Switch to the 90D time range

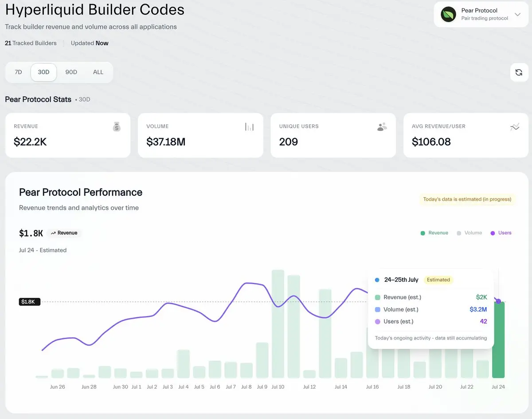71,72
